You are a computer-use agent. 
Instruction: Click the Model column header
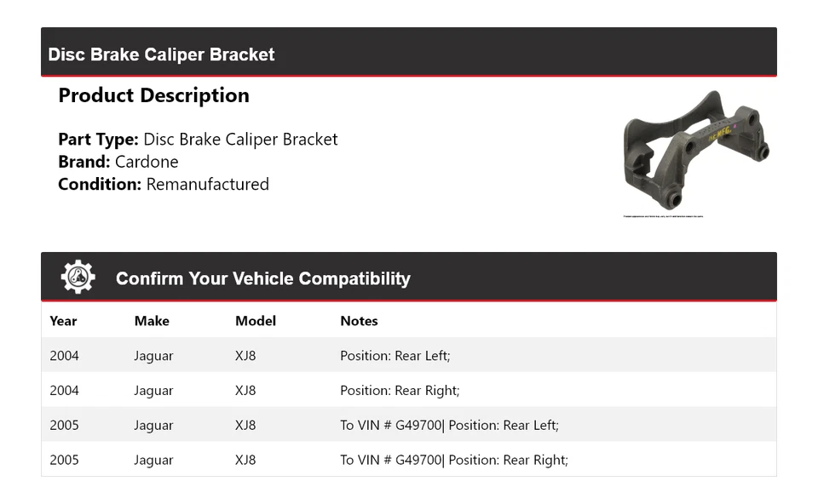256,321
